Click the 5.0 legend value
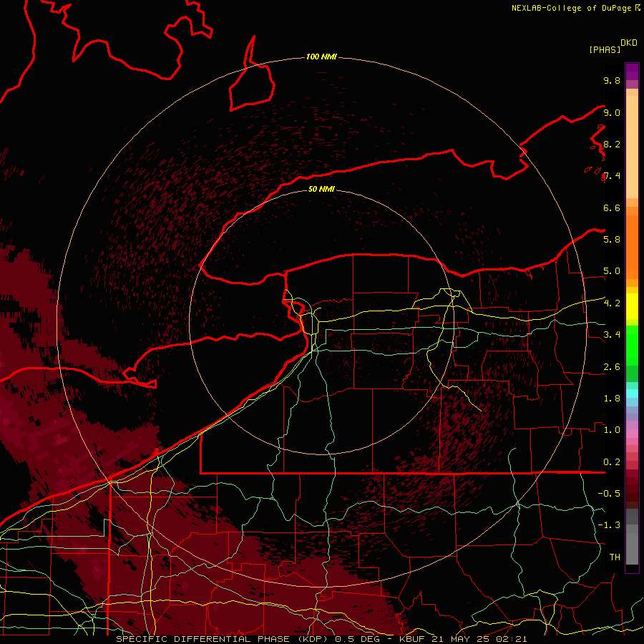The height and width of the screenshot is (644, 644). click(612, 271)
